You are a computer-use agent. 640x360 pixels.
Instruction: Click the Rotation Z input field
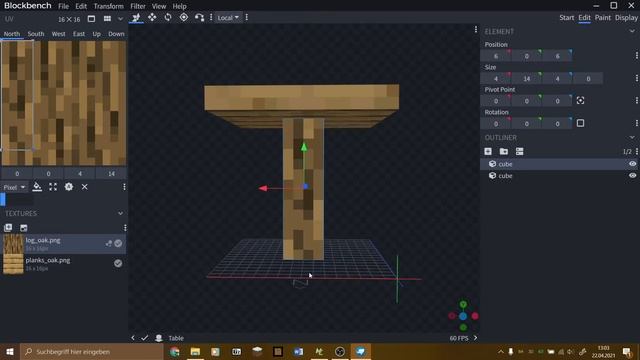click(557, 123)
